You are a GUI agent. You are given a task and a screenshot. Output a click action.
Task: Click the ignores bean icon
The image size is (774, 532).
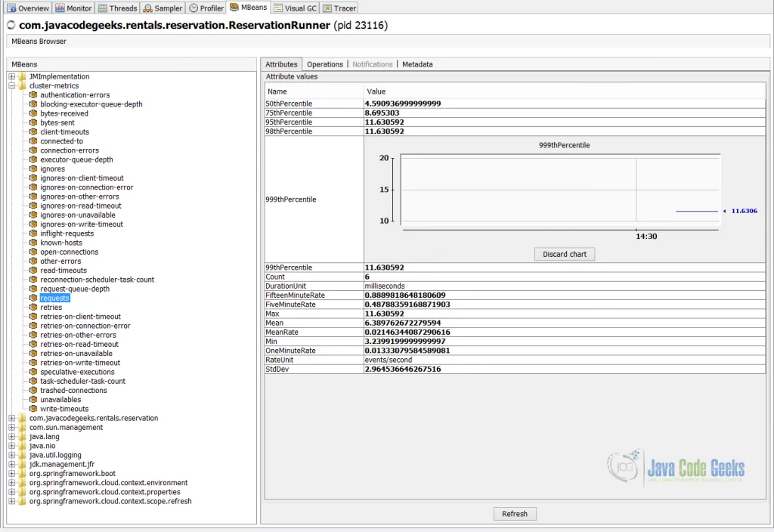pyautogui.click(x=33, y=169)
